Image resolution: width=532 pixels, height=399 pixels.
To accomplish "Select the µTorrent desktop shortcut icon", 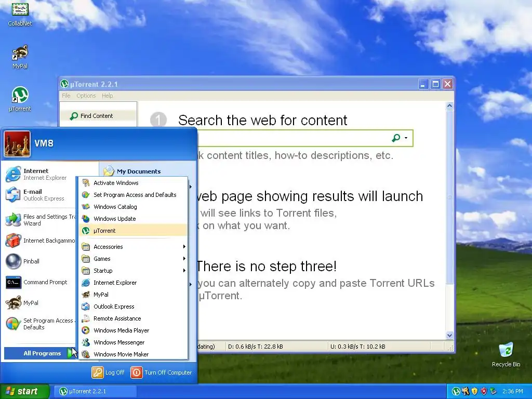I will [x=20, y=99].
